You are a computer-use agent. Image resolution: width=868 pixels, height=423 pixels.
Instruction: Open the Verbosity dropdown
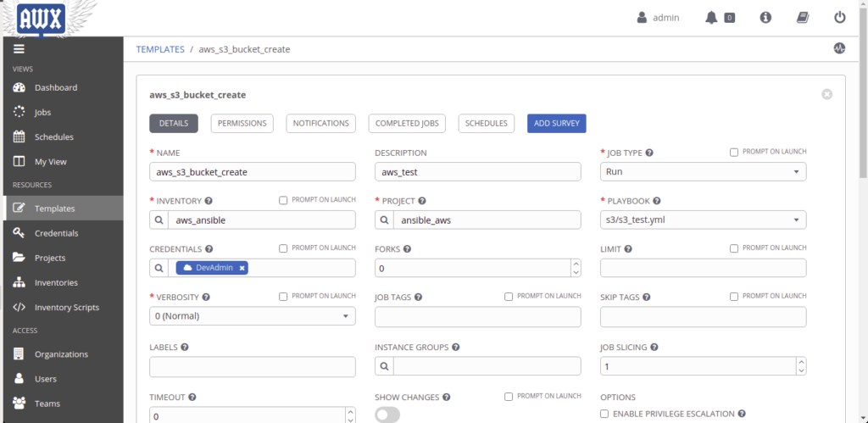pos(253,316)
